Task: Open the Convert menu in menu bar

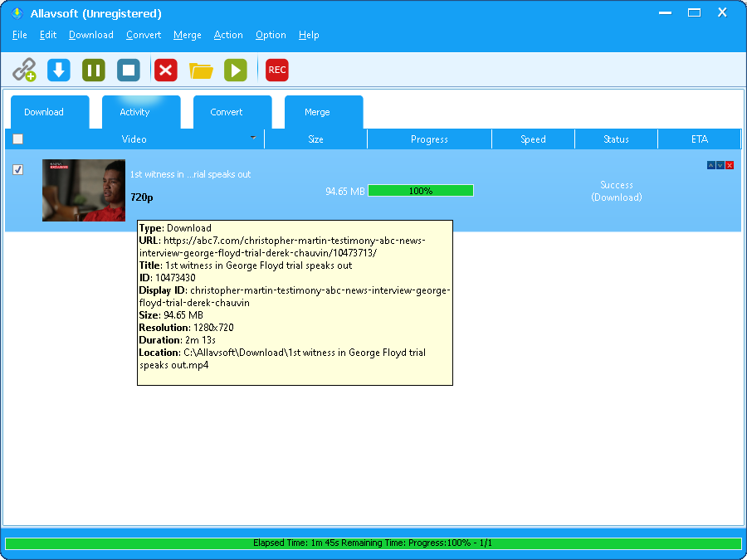Action: click(x=144, y=35)
